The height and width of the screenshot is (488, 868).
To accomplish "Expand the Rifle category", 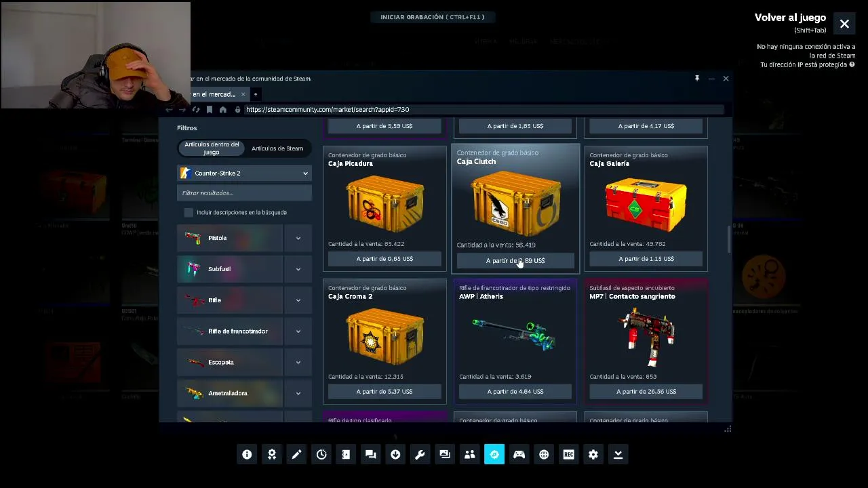I will tap(298, 300).
